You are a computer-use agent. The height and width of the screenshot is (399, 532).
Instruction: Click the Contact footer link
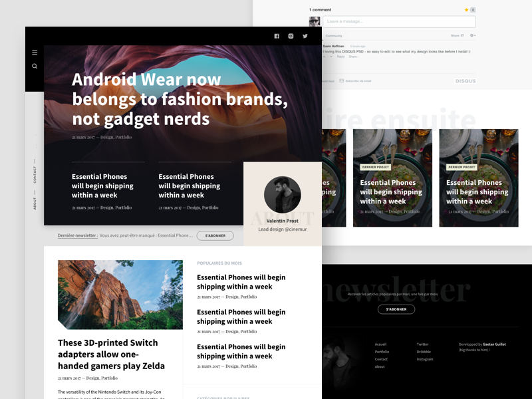click(381, 359)
